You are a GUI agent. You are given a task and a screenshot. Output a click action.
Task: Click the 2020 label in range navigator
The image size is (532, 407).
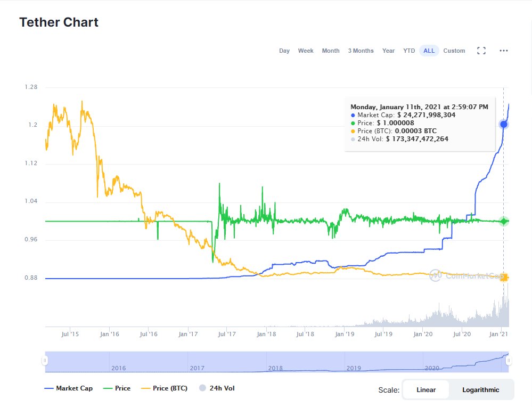coord(432,368)
